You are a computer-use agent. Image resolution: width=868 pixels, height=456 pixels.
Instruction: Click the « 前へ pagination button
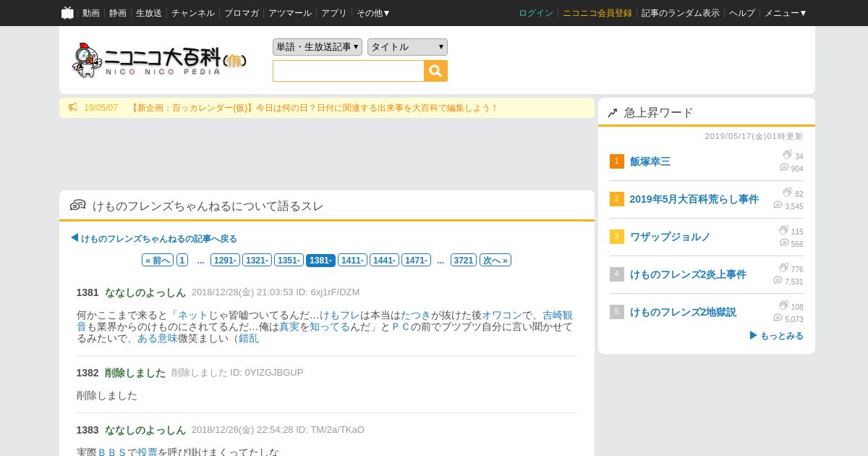158,260
